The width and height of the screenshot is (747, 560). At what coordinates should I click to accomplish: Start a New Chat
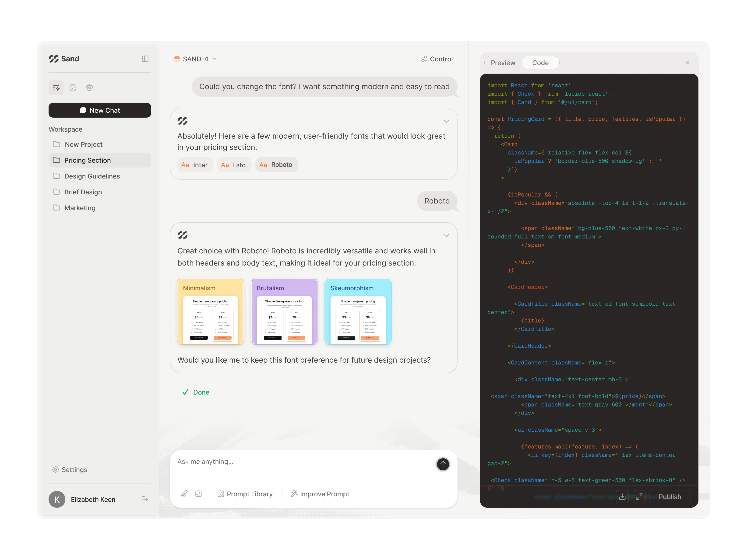(x=100, y=110)
